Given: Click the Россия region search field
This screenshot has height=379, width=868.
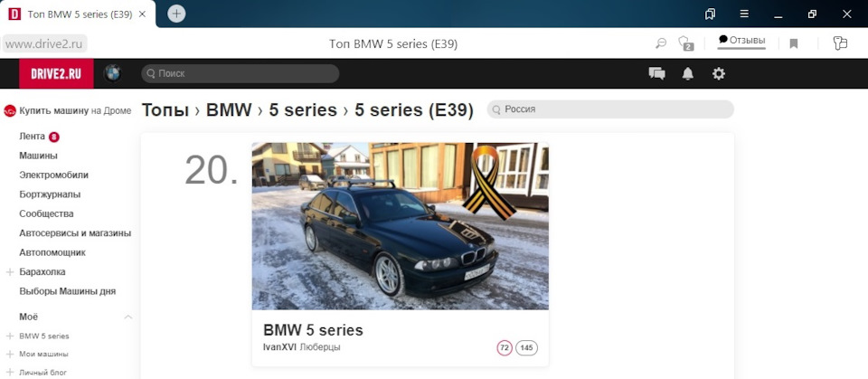Looking at the screenshot, I should point(610,109).
